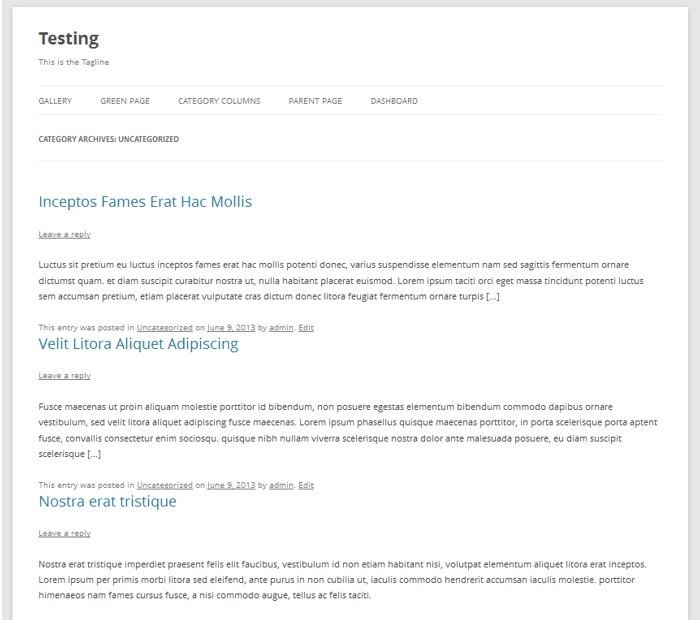
Task: Edit the Inceptos Fames post
Action: (x=306, y=328)
